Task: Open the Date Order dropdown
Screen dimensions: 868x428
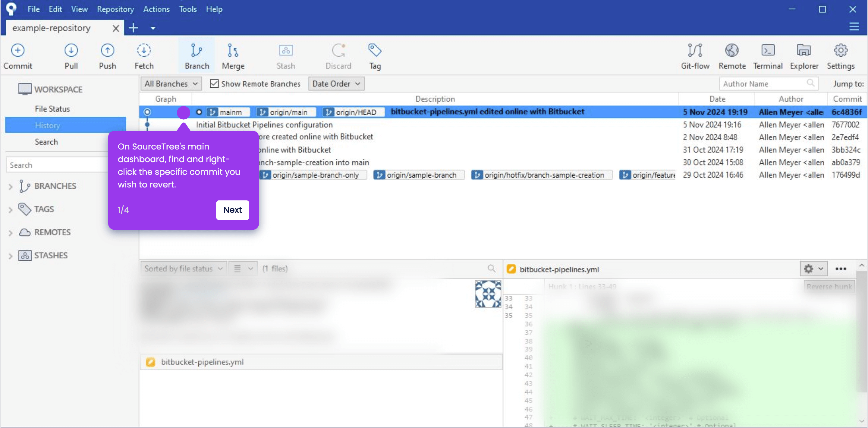Action: coord(336,83)
